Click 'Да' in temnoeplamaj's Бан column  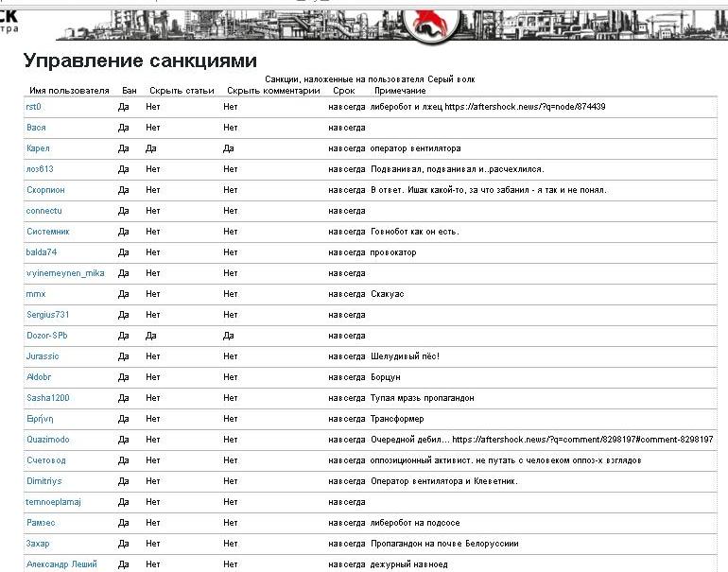pyautogui.click(x=124, y=502)
